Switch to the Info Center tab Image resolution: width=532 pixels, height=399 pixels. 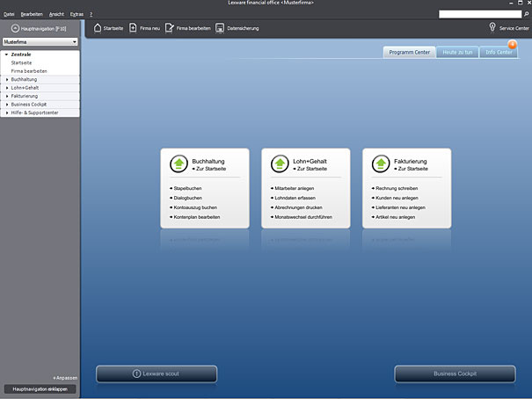coord(499,52)
